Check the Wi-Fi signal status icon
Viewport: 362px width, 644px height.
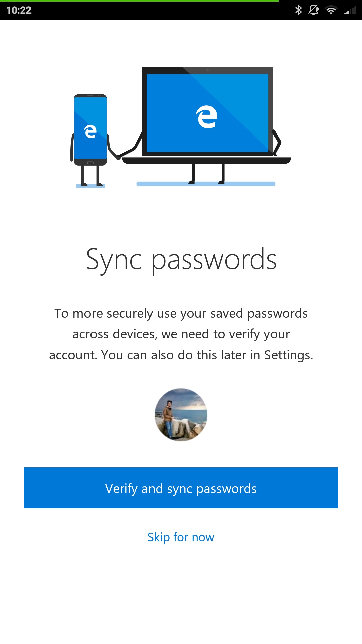(x=331, y=10)
